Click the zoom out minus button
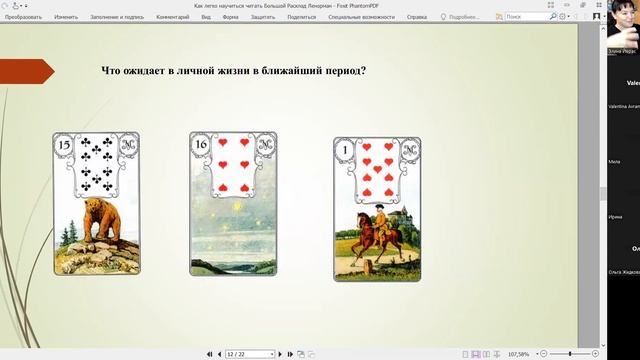Viewport: 640px width, 360px height. click(543, 354)
